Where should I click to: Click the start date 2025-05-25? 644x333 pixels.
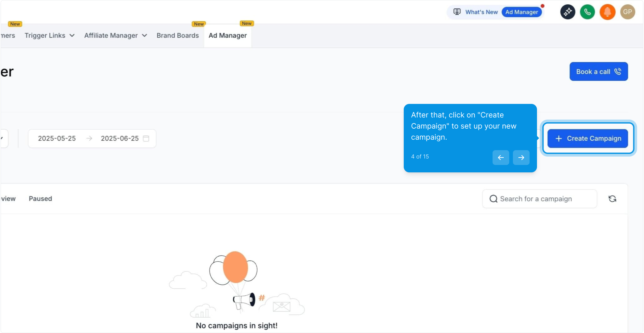(57, 138)
